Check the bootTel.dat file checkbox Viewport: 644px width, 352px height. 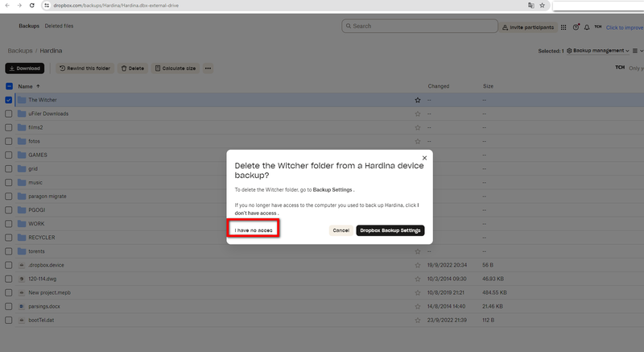[9, 320]
